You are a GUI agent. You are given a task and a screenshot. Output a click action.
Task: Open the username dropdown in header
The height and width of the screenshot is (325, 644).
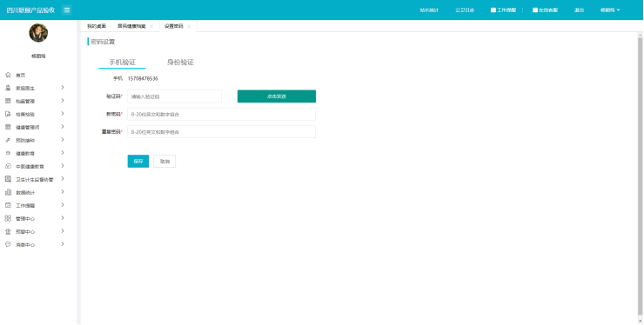[610, 10]
